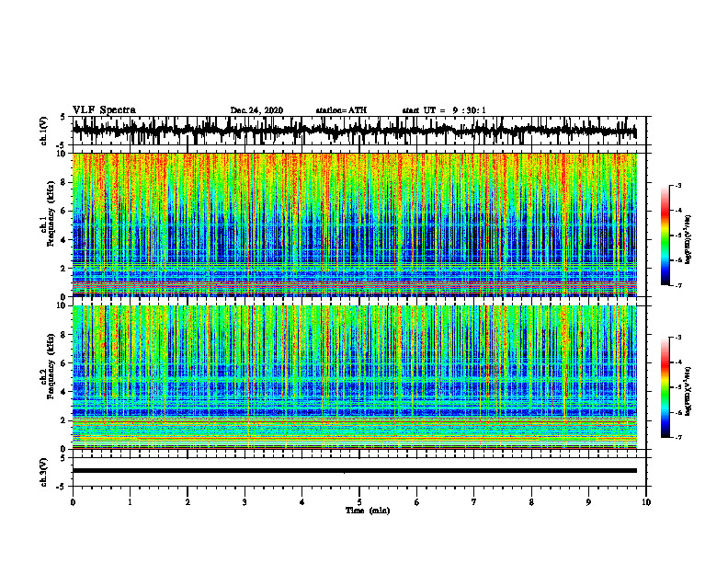Viewport: 728px width, 563px height.
Task: Click the "ch.1(V)" waveform axis label
Action: [x=44, y=131]
